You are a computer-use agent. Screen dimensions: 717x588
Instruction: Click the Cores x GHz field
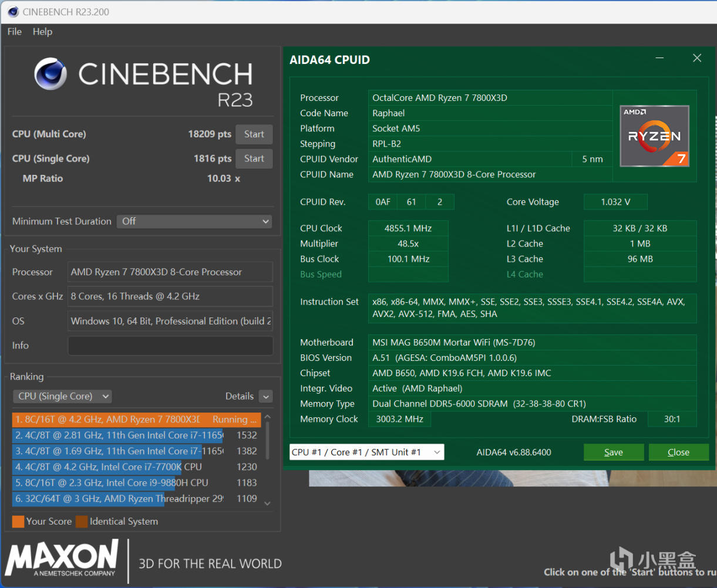(x=170, y=296)
